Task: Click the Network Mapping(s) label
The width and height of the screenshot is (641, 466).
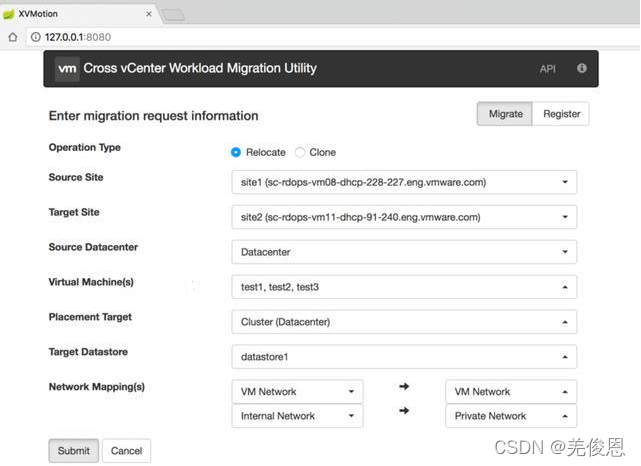Action: tap(96, 387)
